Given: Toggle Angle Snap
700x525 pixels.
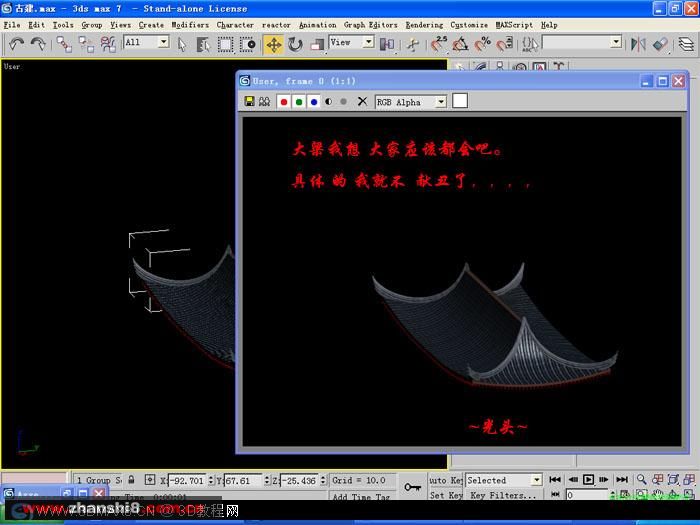Looking at the screenshot, I should click(x=461, y=44).
